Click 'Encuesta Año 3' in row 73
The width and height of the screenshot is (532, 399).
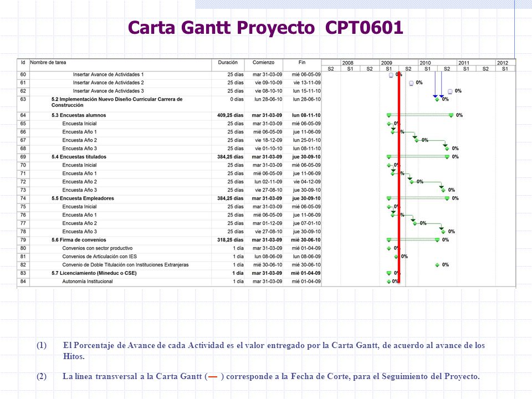pos(79,190)
